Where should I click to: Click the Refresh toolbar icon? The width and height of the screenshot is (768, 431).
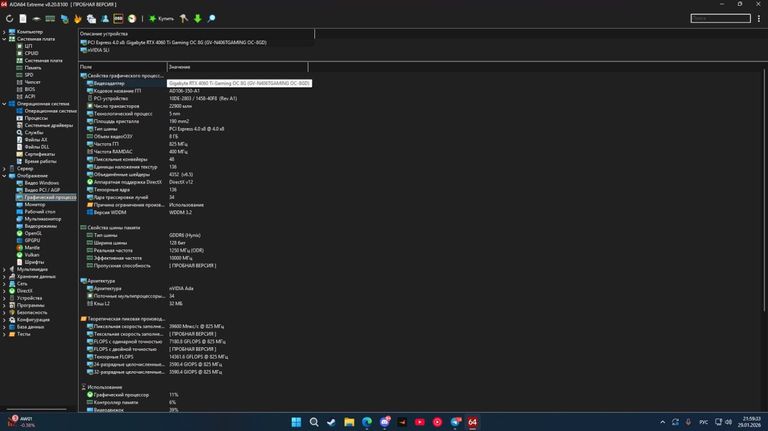click(x=9, y=19)
